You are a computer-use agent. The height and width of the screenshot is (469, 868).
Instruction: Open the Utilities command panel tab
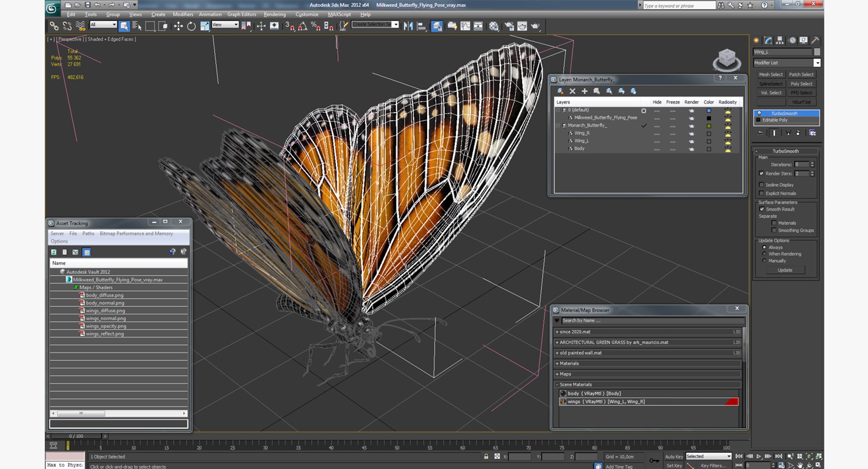click(x=815, y=40)
